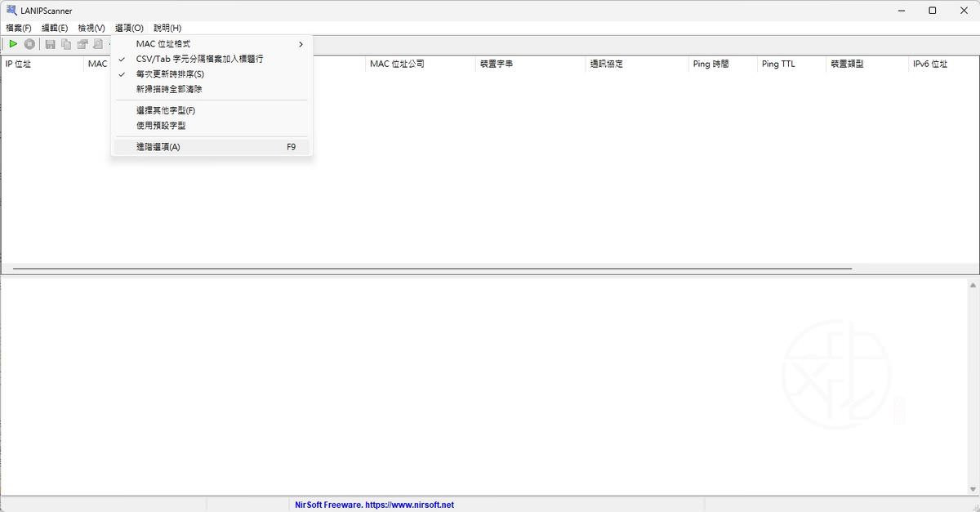Click the floppy disk Save icon
This screenshot has width=980, height=512.
tap(51, 44)
